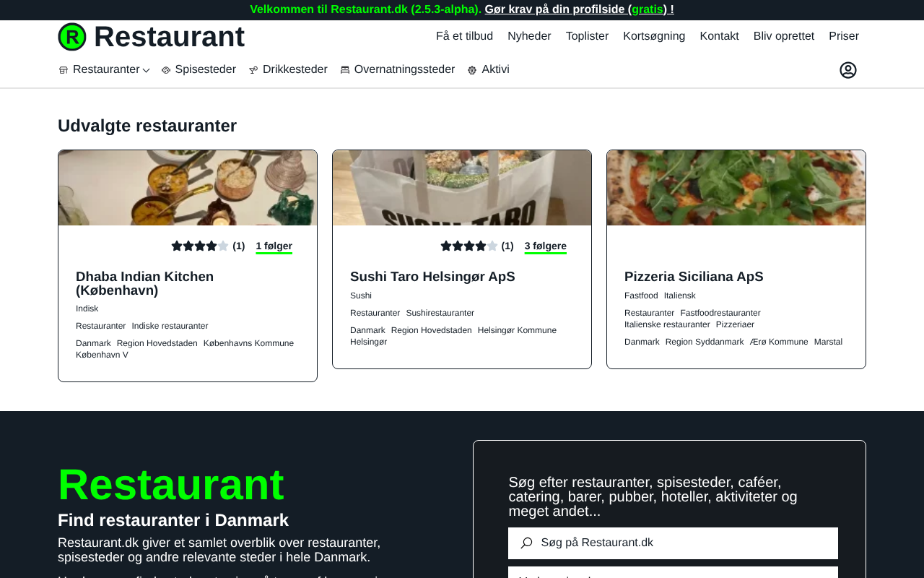Viewport: 924px width, 578px height.
Task: Open '3 følgere' link for Sushi Taro
Action: point(546,246)
